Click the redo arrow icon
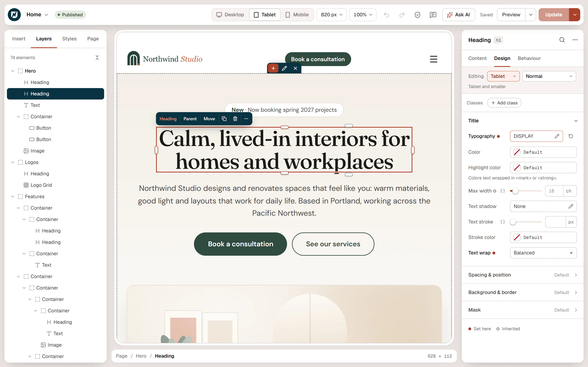The image size is (588, 367). pyautogui.click(x=402, y=15)
